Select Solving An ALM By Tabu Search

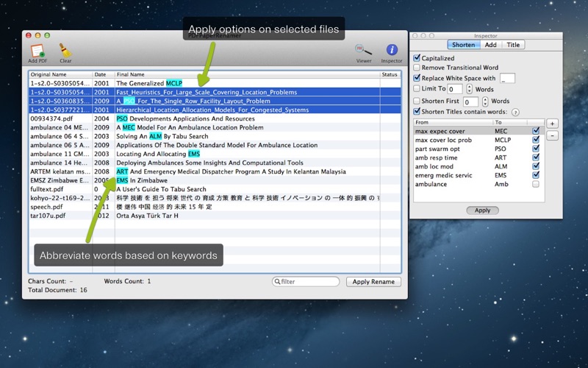click(x=215, y=136)
